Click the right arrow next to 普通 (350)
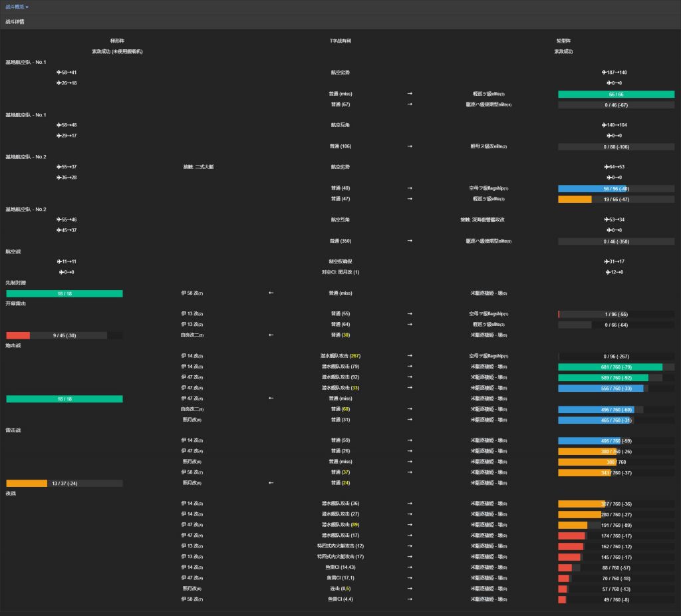 [410, 241]
